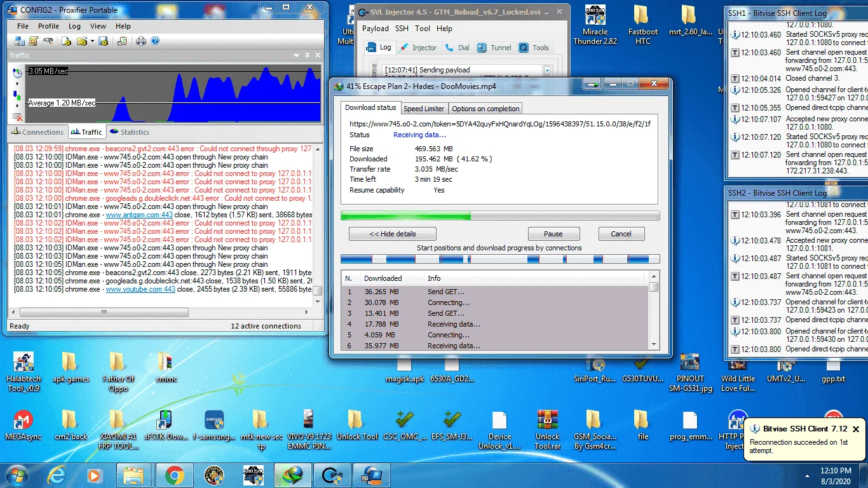Cancel the IDM download
868x488 pixels.
[x=621, y=234]
